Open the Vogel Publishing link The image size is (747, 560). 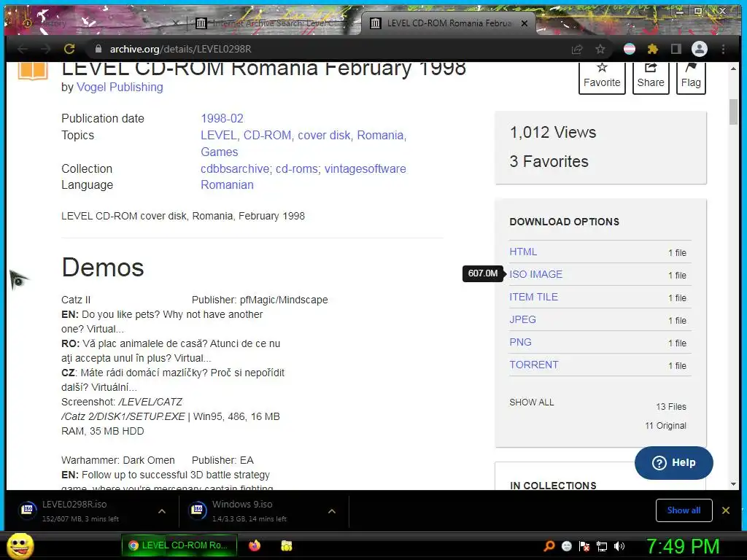point(120,87)
